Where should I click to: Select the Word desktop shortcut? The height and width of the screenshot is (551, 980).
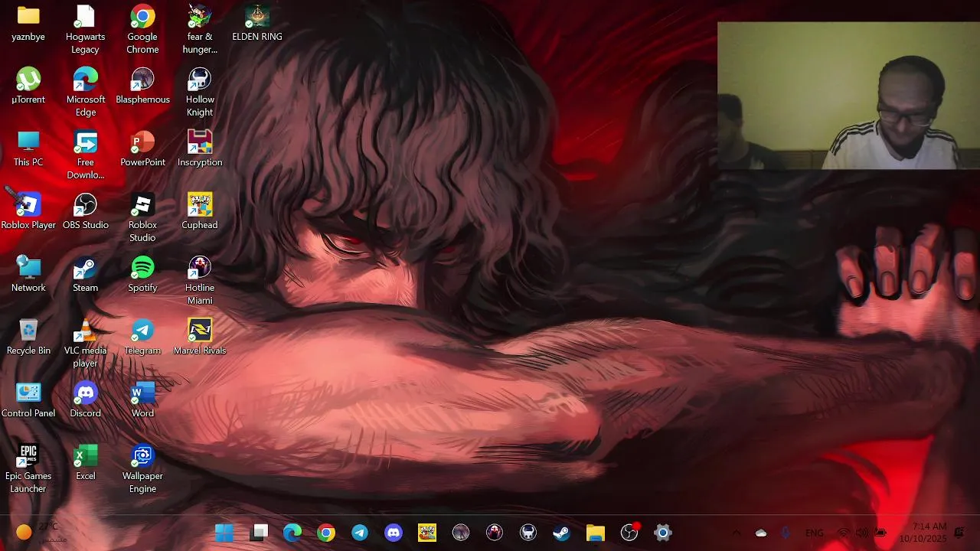pos(142,399)
